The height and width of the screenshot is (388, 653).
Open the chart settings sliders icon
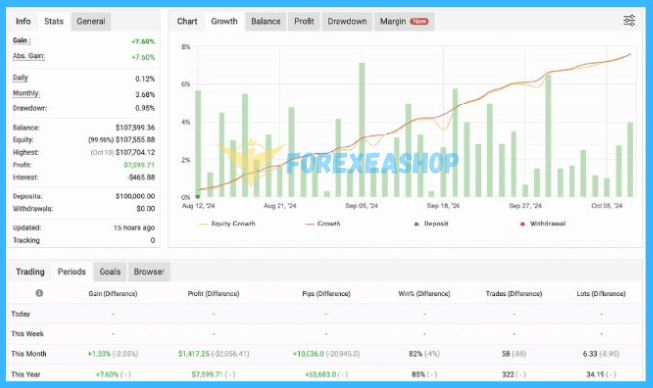tap(629, 20)
